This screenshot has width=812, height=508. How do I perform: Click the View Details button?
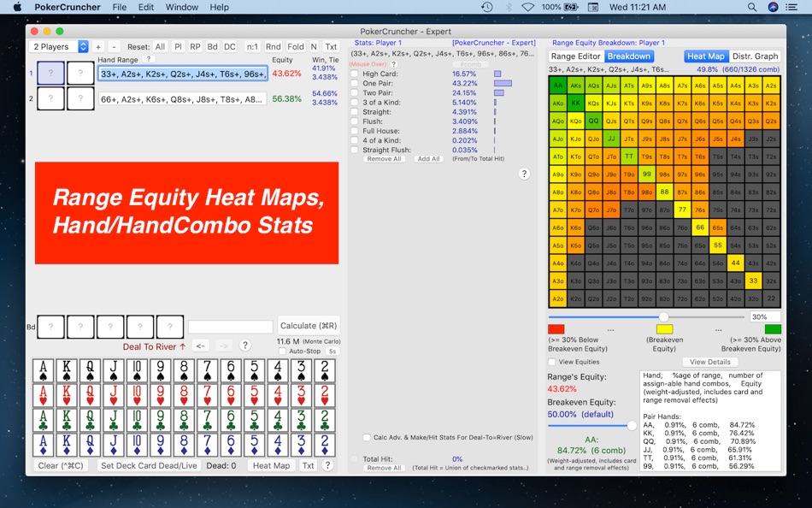tap(709, 362)
